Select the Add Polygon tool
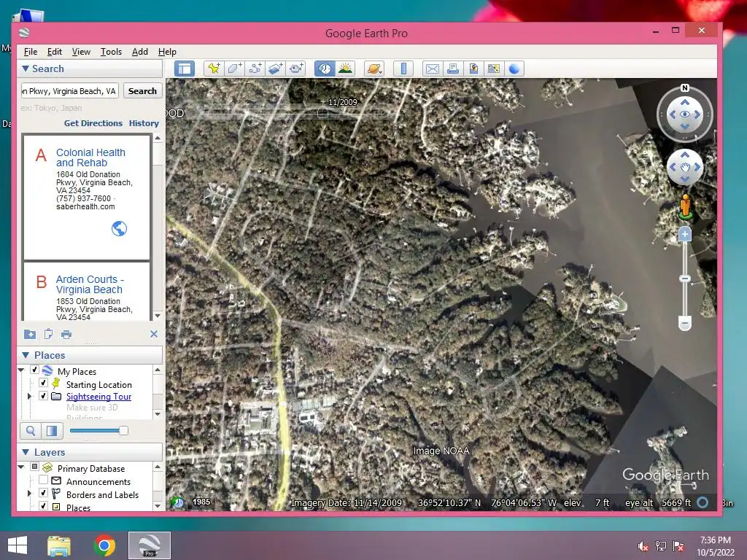The height and width of the screenshot is (560, 747). (x=234, y=69)
